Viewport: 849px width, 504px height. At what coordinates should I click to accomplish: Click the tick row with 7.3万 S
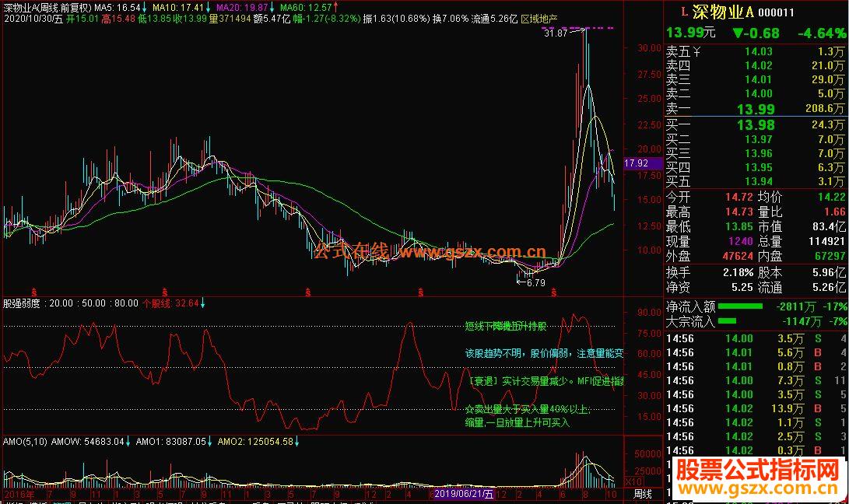pyautogui.click(x=756, y=381)
